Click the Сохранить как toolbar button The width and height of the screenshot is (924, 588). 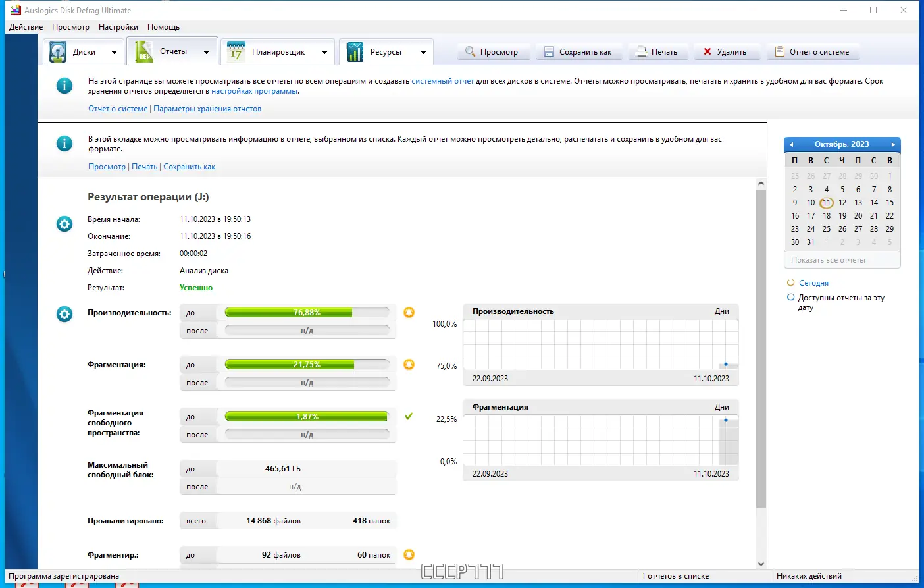tap(578, 52)
